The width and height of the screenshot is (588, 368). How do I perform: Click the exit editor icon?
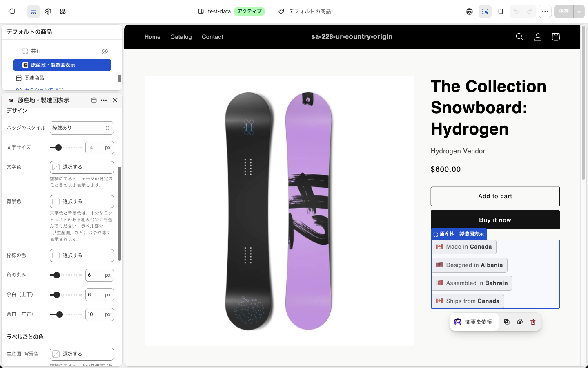pos(11,11)
